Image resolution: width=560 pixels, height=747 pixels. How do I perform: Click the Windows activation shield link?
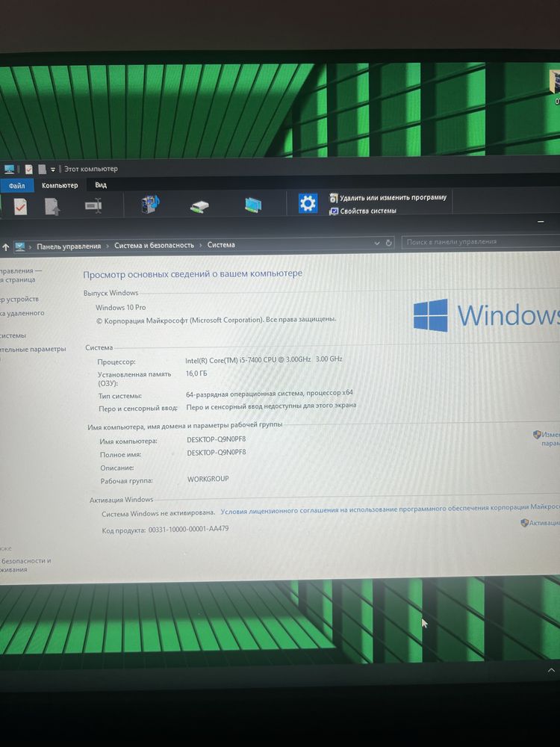(x=540, y=523)
